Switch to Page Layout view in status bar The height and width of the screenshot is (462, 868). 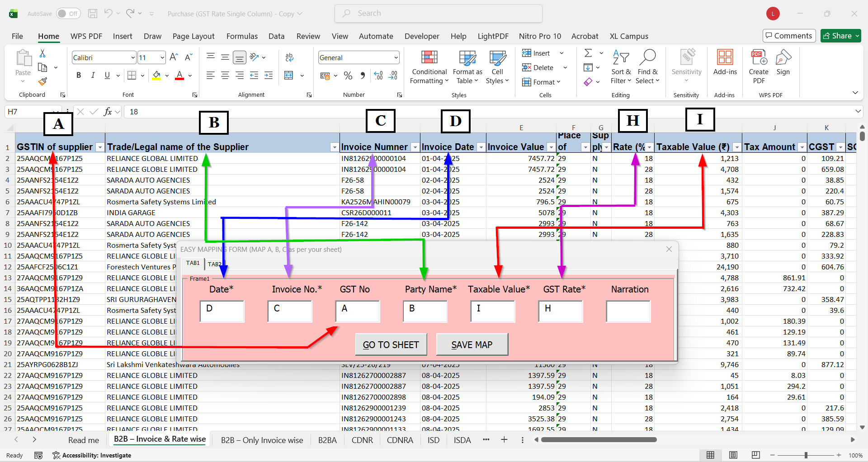[733, 455]
